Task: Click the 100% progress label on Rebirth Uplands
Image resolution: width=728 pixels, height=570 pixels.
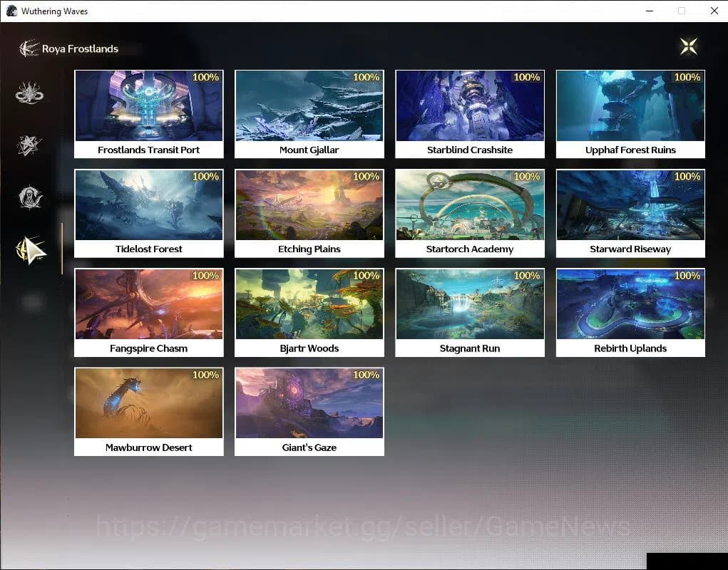Action: tap(686, 276)
